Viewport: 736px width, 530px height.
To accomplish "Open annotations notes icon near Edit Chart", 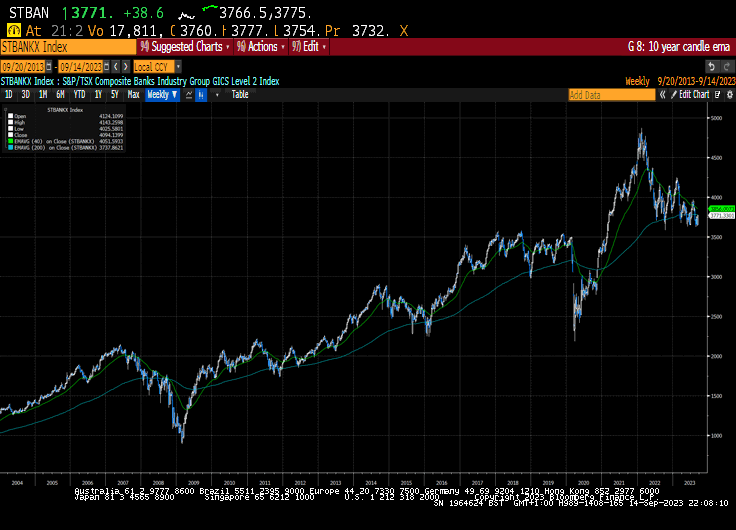I will tap(717, 95).
